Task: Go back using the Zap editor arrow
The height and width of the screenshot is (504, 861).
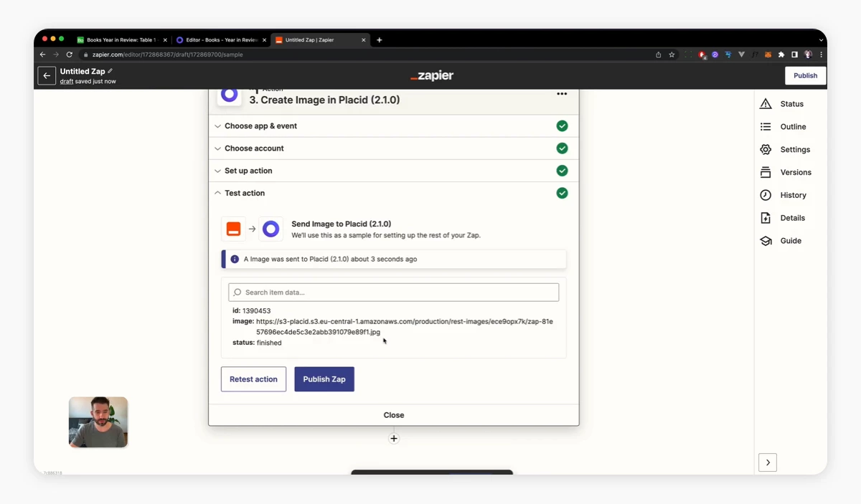Action: click(x=47, y=75)
